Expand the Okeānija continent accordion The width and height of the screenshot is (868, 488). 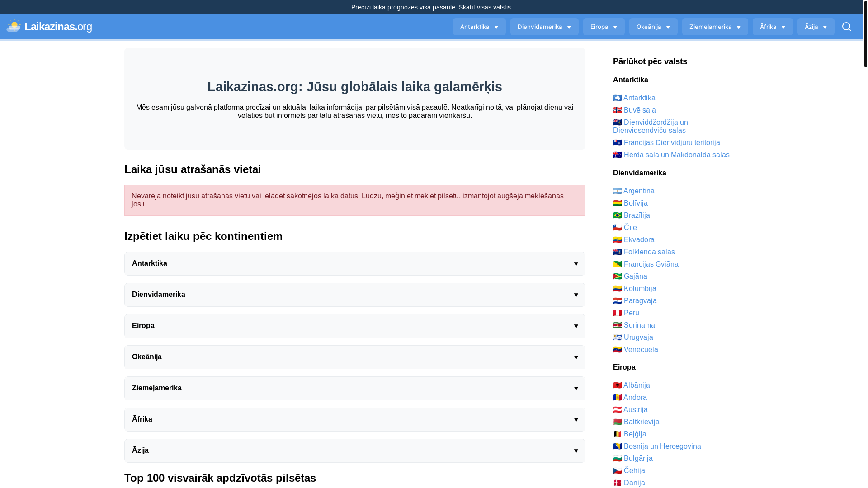(x=355, y=357)
